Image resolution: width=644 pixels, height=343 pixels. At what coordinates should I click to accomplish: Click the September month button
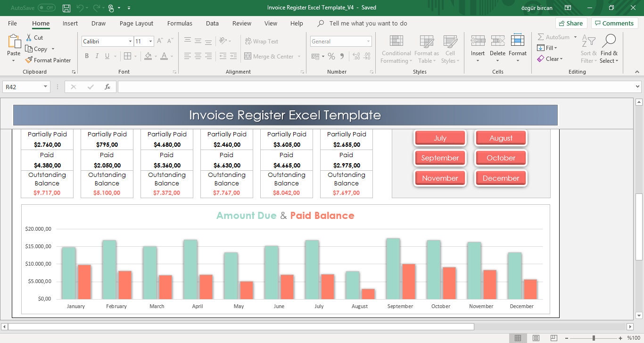click(439, 158)
